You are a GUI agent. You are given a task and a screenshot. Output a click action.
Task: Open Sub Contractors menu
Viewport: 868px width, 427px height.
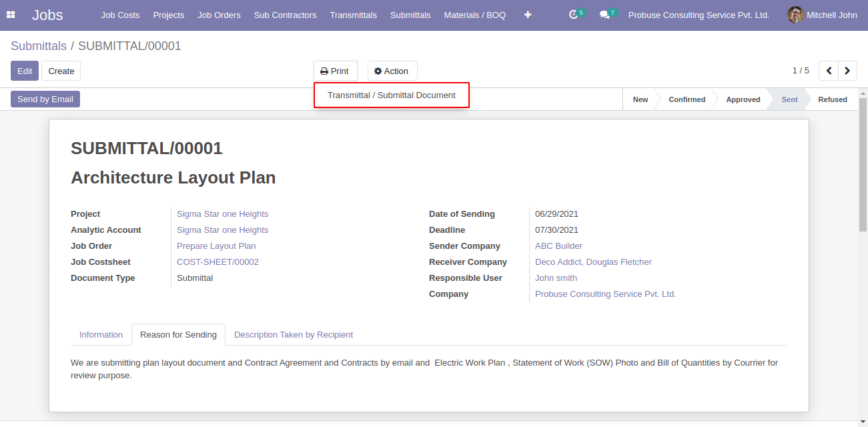tap(286, 15)
